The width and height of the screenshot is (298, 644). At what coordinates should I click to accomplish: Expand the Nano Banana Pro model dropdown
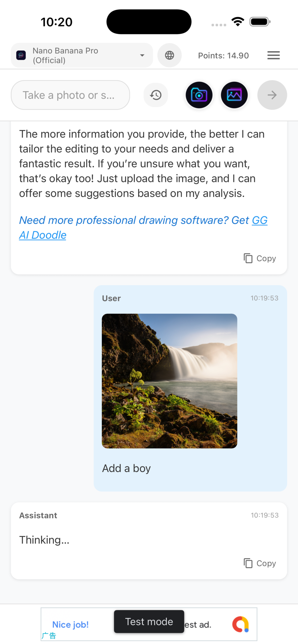(x=81, y=55)
